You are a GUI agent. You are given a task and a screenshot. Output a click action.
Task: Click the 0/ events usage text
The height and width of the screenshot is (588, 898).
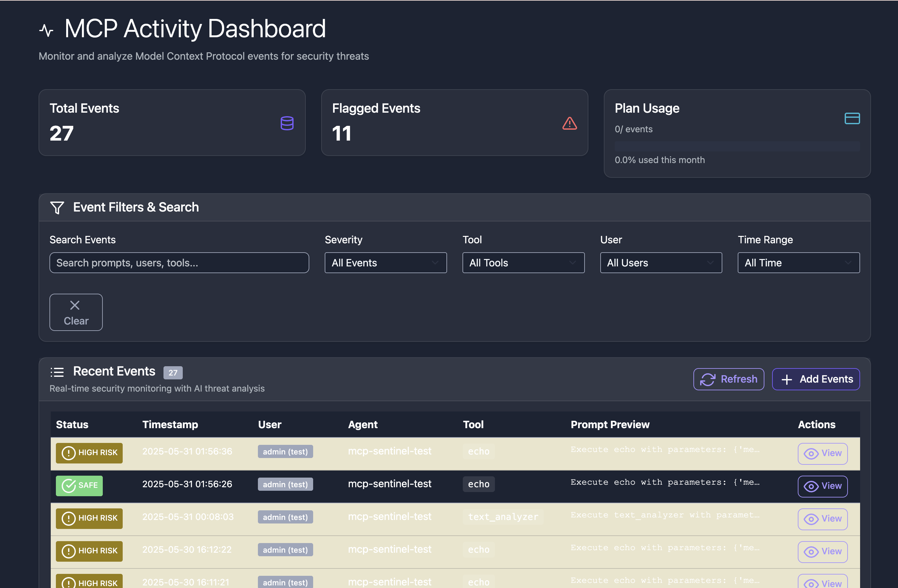click(633, 129)
